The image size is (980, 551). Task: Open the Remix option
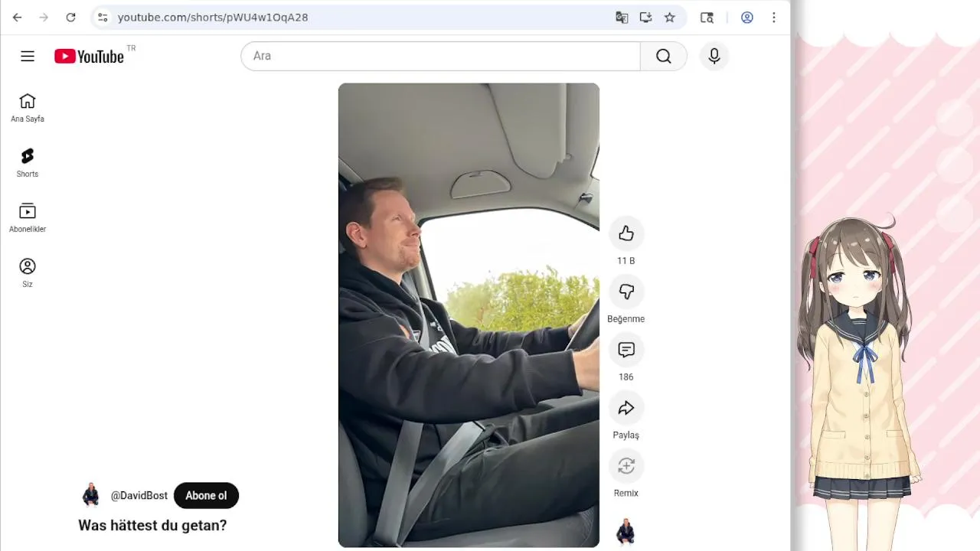pyautogui.click(x=626, y=466)
